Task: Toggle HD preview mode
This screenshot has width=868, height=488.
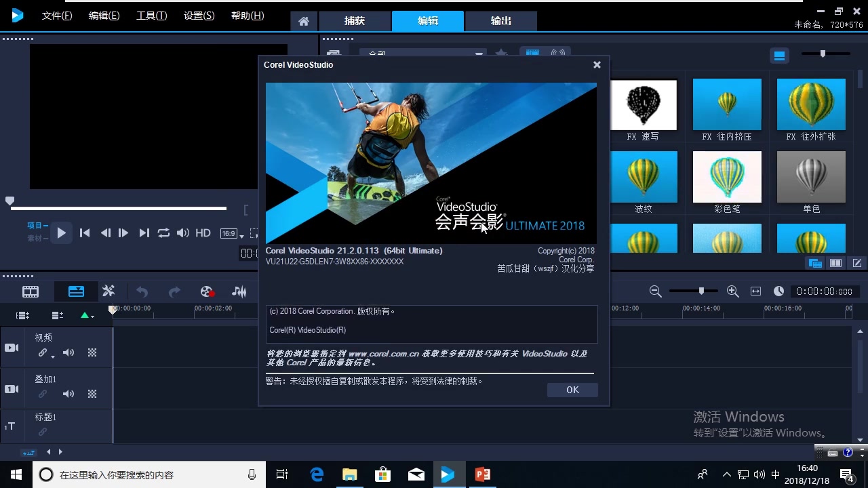Action: pyautogui.click(x=203, y=233)
